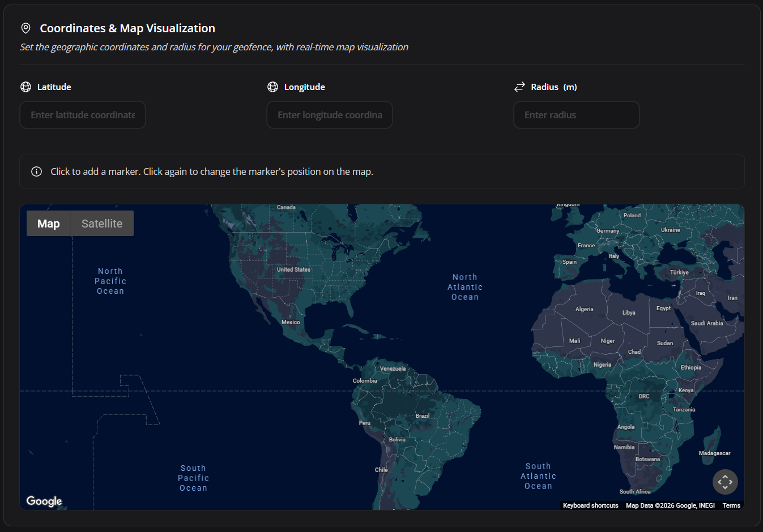Click the Chad label on the map

pyautogui.click(x=634, y=351)
